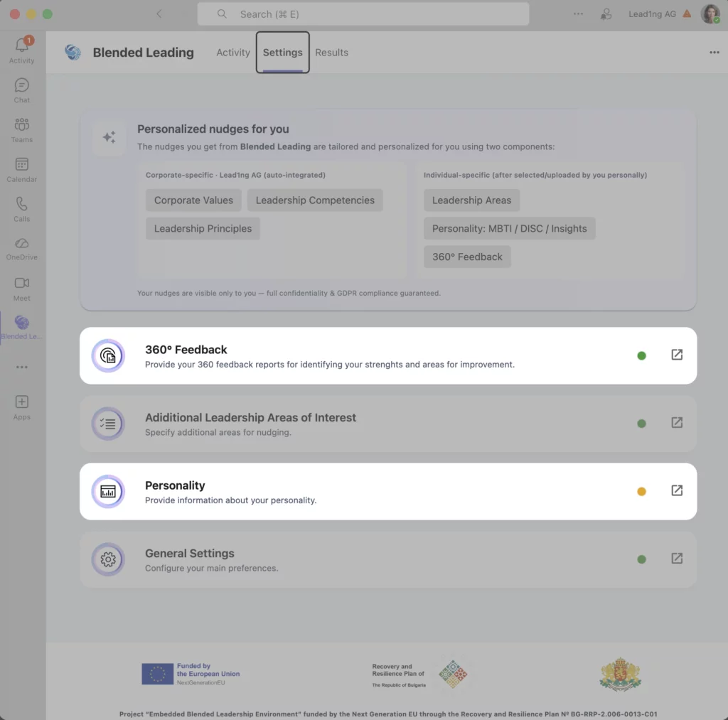Click the Corporate Values tag

tap(193, 200)
